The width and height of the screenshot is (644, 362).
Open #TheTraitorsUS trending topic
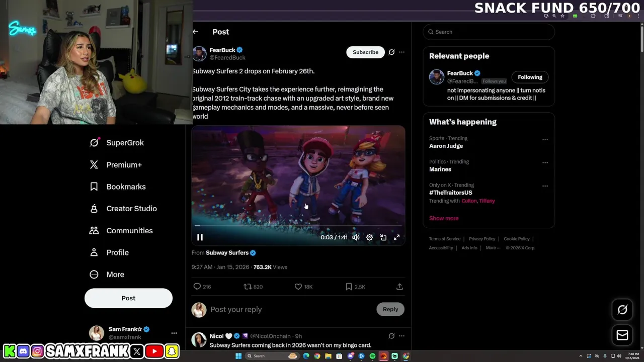click(x=451, y=193)
